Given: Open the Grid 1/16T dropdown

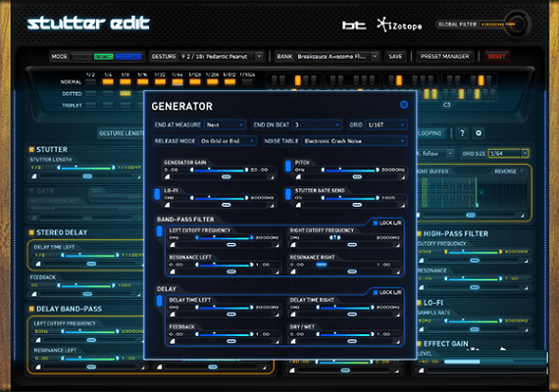Looking at the screenshot, I should tap(386, 124).
